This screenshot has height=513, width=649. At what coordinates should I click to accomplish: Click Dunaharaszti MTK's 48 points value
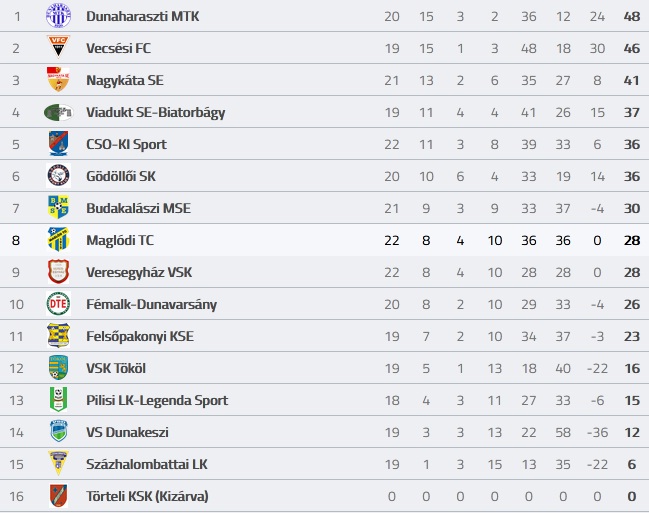click(x=632, y=17)
